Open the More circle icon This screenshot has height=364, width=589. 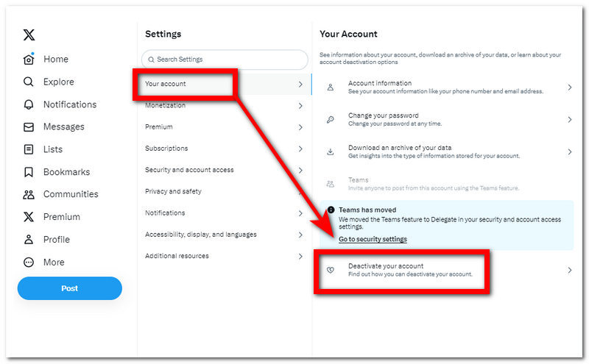pos(29,263)
